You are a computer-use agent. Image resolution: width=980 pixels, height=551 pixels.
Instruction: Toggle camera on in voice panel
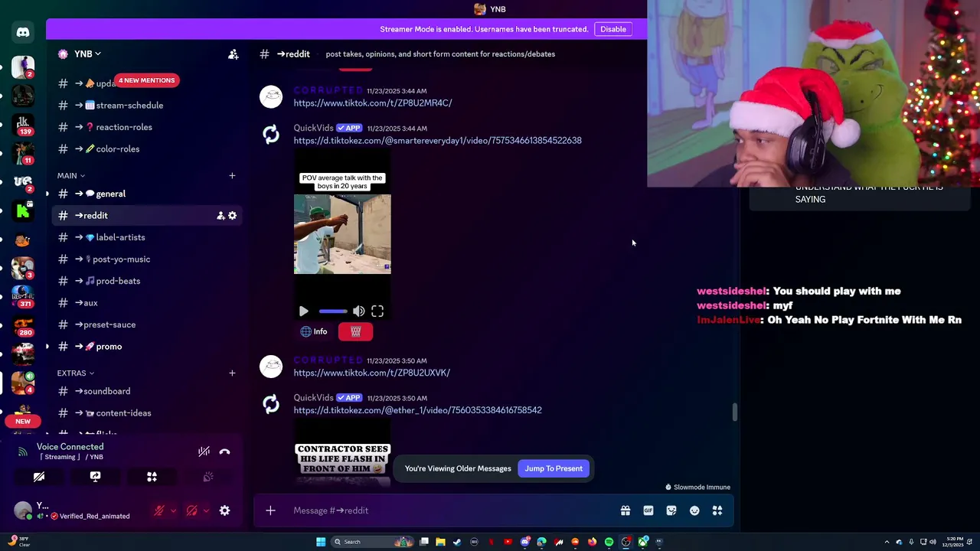tap(39, 477)
